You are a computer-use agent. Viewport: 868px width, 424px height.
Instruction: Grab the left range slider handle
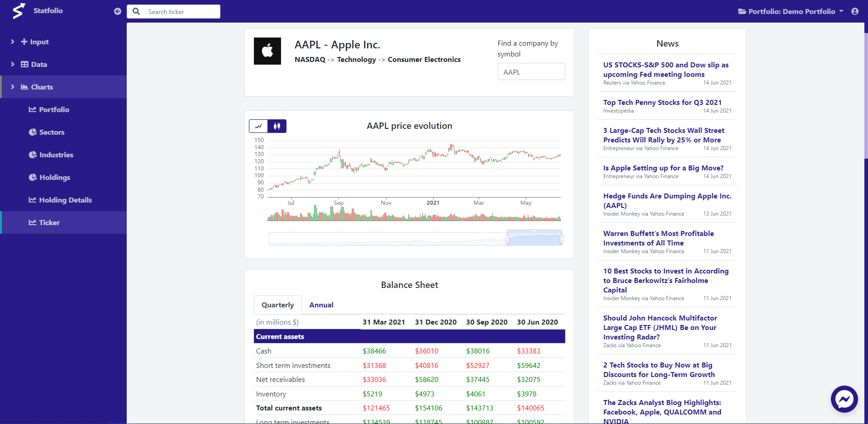pyautogui.click(x=507, y=239)
